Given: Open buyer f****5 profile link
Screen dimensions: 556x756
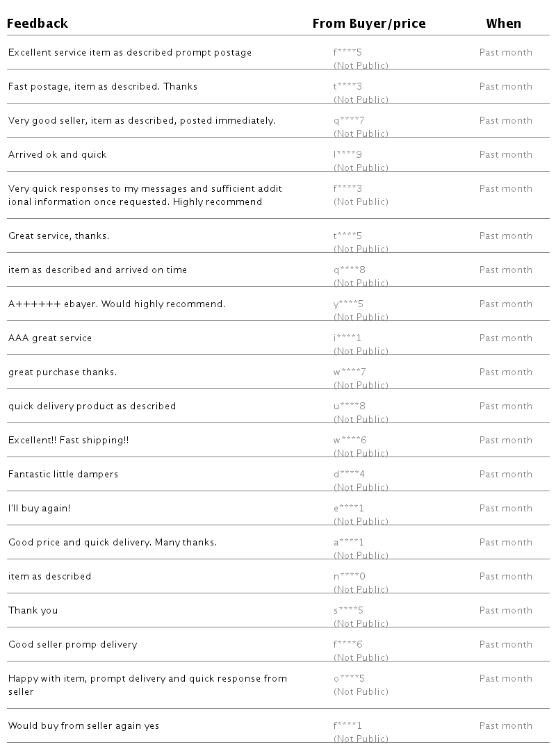Looking at the screenshot, I should [348, 53].
